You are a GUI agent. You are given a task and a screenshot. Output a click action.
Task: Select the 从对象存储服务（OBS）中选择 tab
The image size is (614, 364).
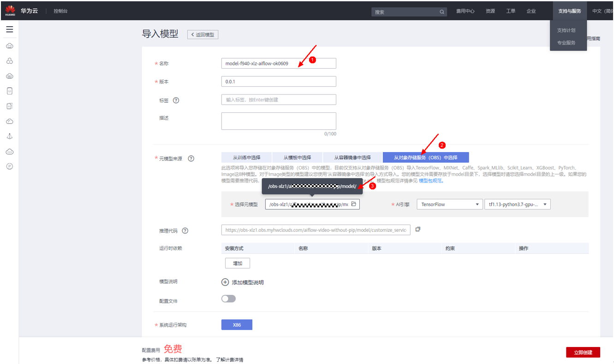[x=426, y=157]
